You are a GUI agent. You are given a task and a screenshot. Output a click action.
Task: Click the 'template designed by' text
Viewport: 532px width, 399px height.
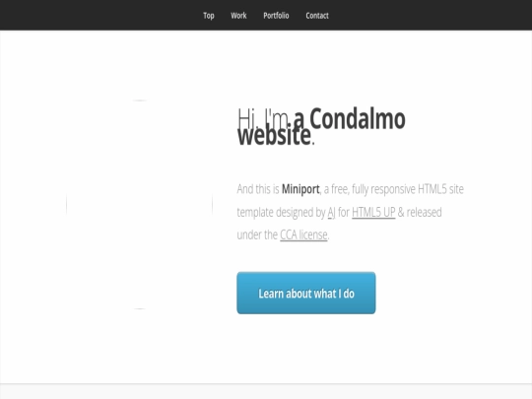pyautogui.click(x=281, y=213)
